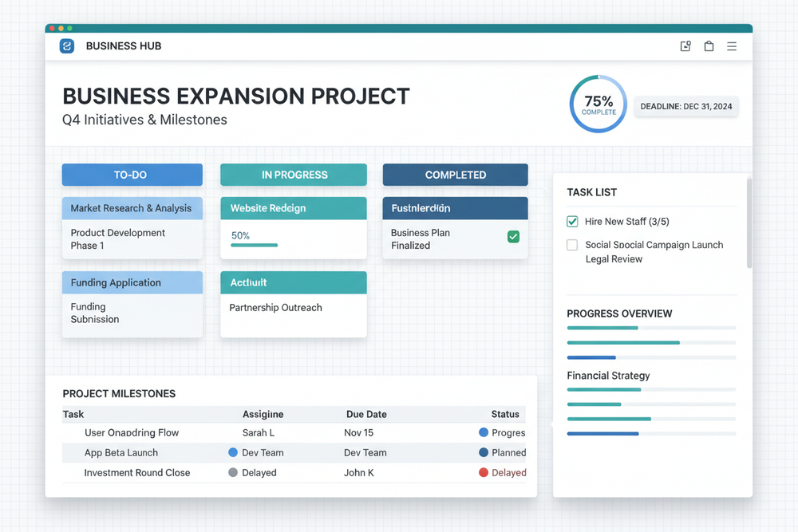798x532 pixels.
Task: Open the hamburger menu icon
Action: click(x=732, y=47)
